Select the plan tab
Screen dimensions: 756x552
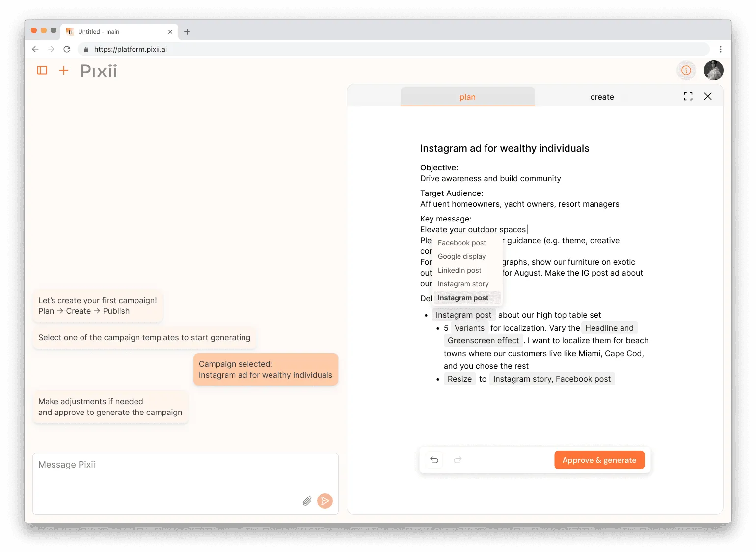pyautogui.click(x=467, y=97)
